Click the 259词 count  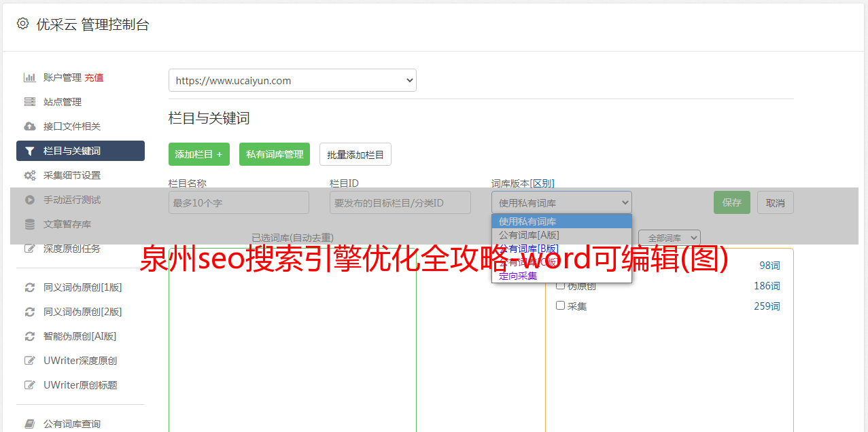[767, 306]
